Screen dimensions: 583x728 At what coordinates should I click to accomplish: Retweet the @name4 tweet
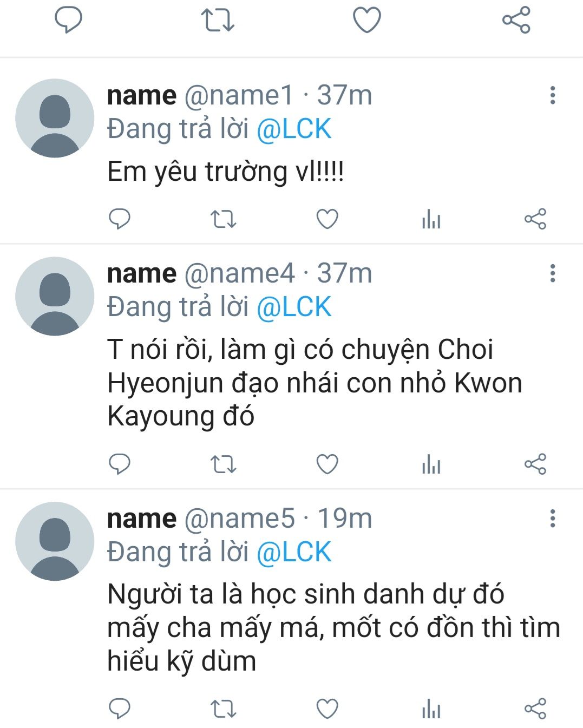click(x=223, y=464)
